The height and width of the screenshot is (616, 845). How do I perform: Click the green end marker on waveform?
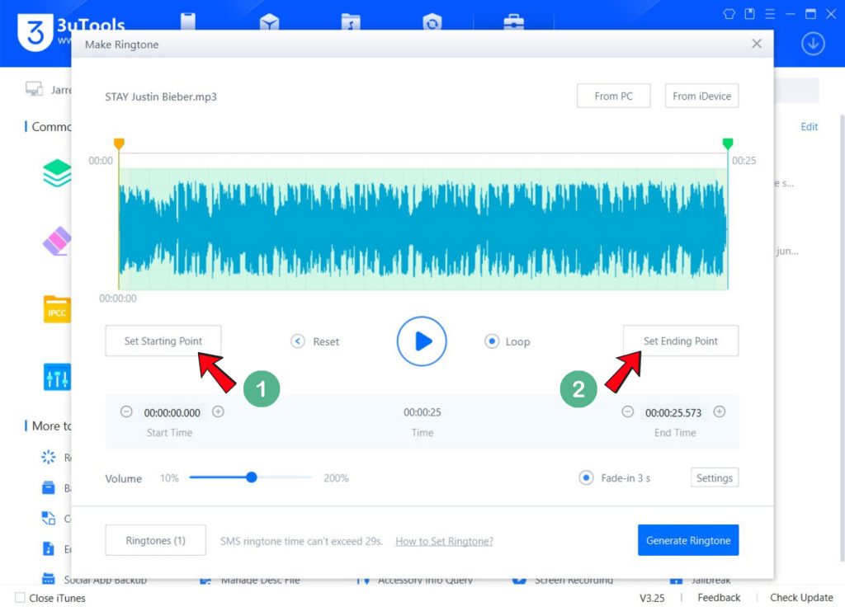pos(728,143)
